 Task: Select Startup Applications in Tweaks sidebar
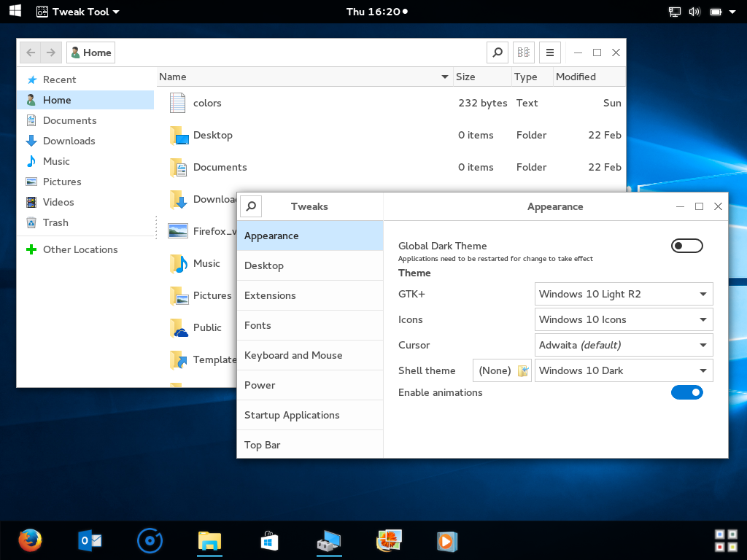[309, 415]
